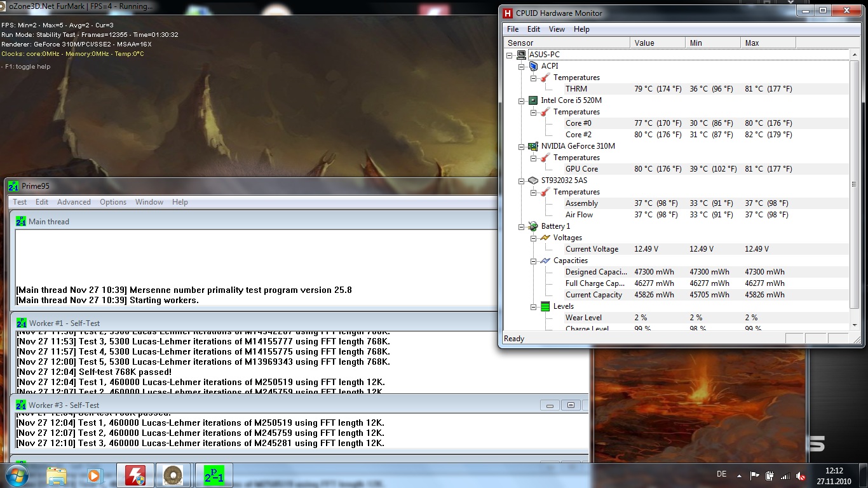Click the ST932032 5AS hard drive icon

coord(533,180)
